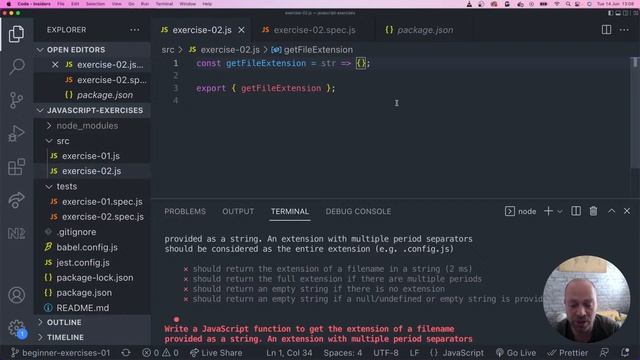Open Explorer more actions ellipsis

click(135, 30)
